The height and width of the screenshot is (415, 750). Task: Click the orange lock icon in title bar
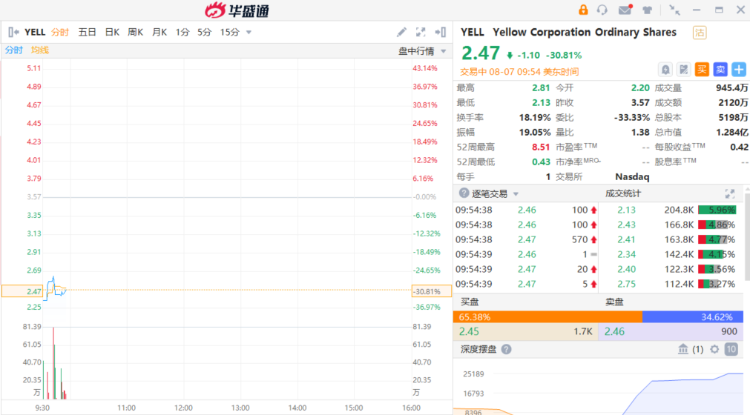click(x=582, y=10)
